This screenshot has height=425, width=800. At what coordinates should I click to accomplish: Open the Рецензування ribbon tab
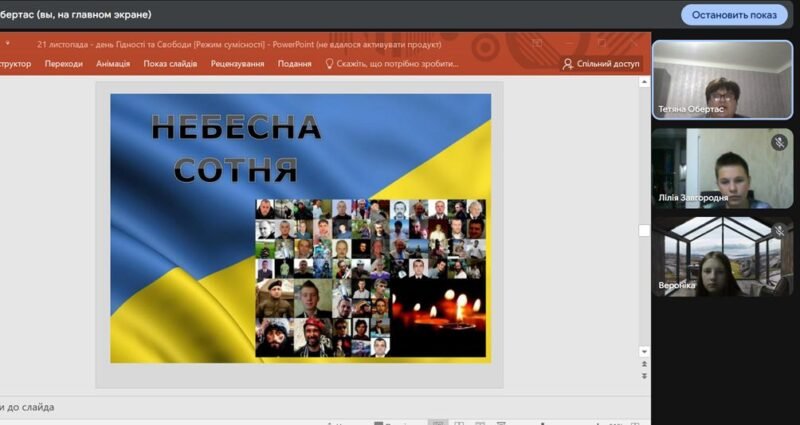237,64
